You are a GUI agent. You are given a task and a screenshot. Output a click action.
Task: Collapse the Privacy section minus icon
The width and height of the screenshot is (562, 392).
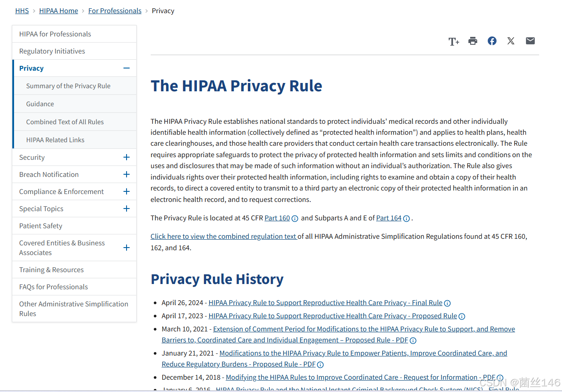127,68
